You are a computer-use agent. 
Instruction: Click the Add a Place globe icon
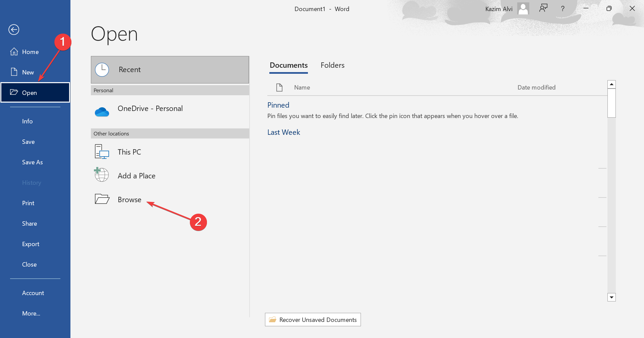click(x=101, y=175)
